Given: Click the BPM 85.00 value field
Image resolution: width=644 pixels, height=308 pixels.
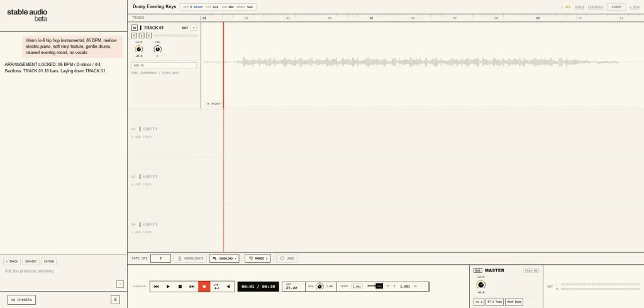Looking at the screenshot, I should 293,287.
